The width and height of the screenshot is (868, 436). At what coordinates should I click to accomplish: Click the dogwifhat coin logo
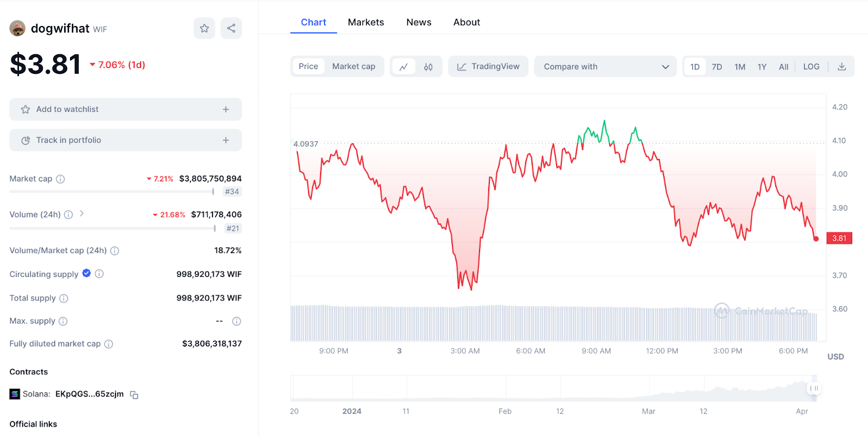point(17,28)
